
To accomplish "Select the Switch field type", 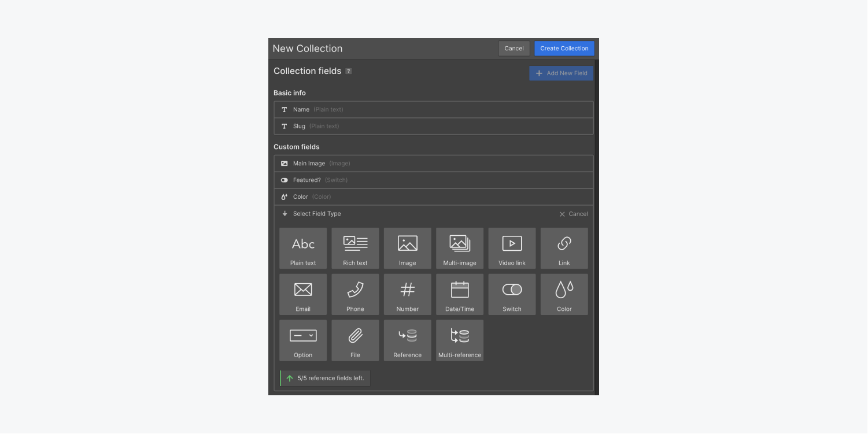I will coord(511,294).
